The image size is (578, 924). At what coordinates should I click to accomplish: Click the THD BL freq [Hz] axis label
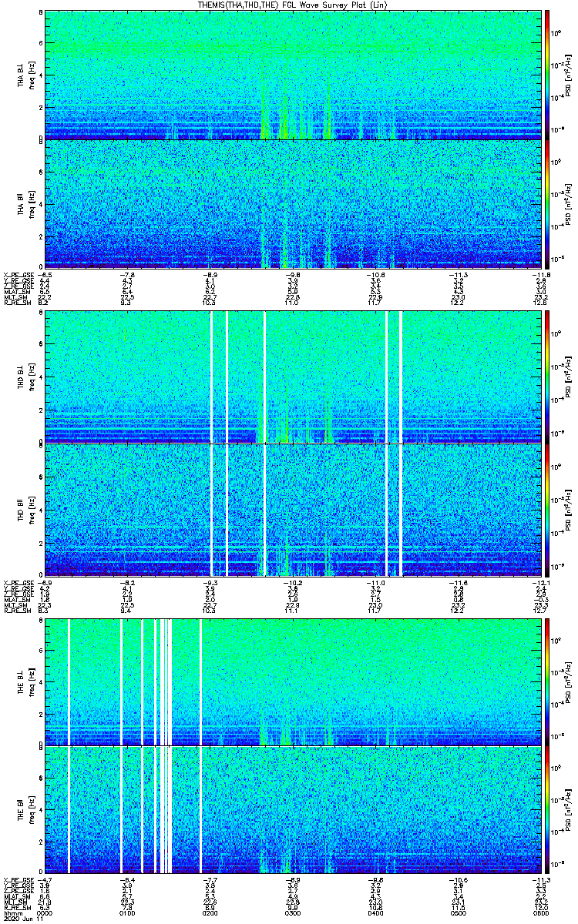click(x=25, y=377)
